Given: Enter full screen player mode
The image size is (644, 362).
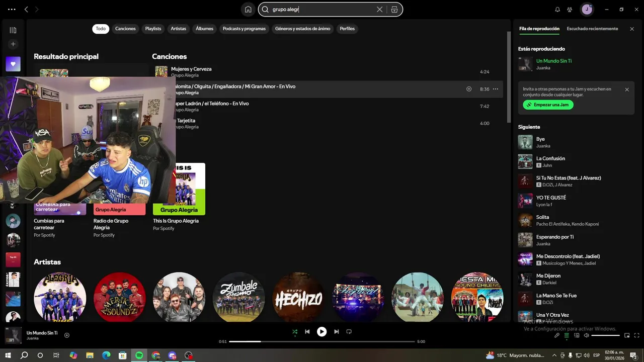Looking at the screenshot, I should tap(636, 335).
